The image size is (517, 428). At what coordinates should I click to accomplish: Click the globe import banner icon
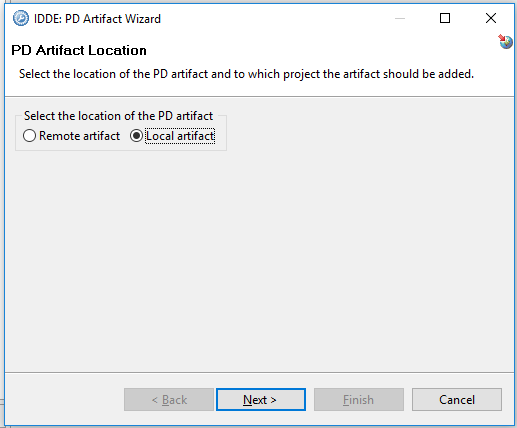point(505,42)
